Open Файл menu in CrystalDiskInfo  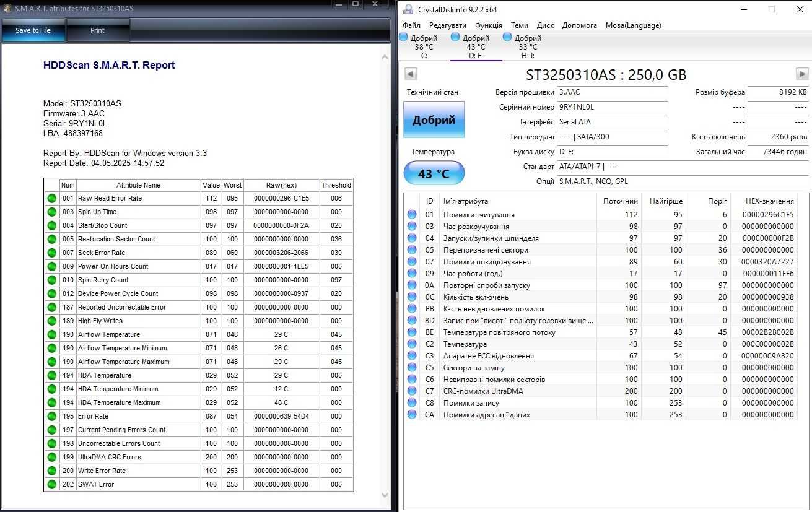coord(411,25)
